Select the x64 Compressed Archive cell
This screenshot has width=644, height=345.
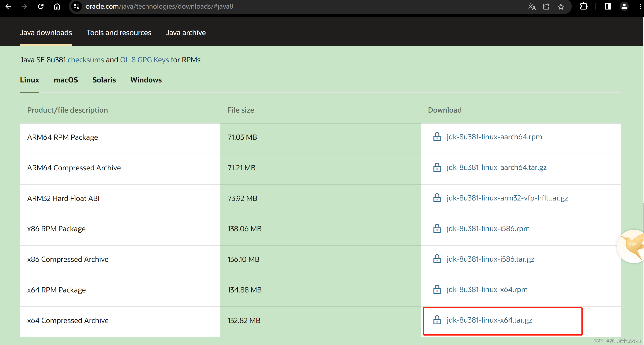(x=120, y=321)
